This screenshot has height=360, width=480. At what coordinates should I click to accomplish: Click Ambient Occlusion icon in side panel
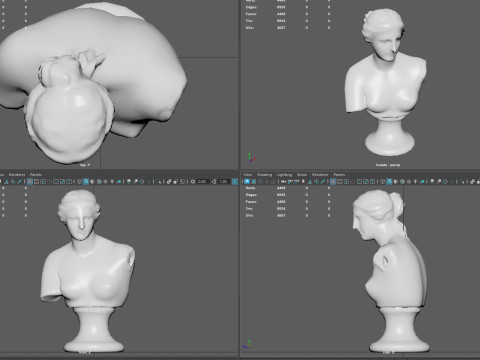click(x=432, y=181)
